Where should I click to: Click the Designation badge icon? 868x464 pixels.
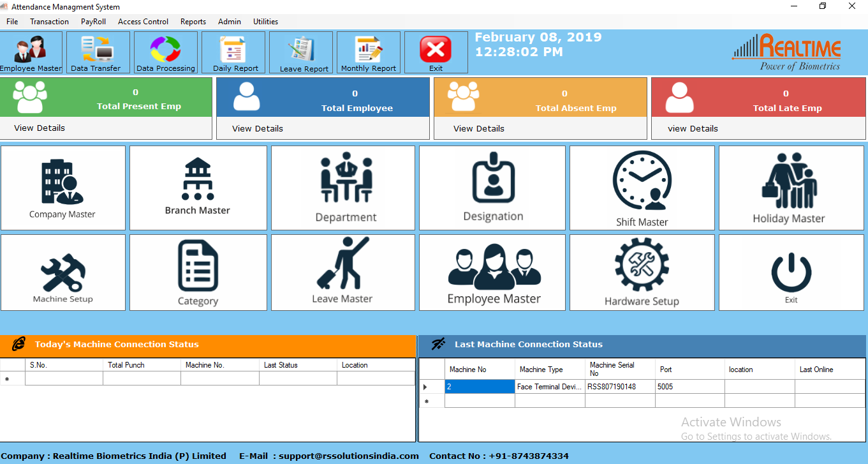point(492,187)
